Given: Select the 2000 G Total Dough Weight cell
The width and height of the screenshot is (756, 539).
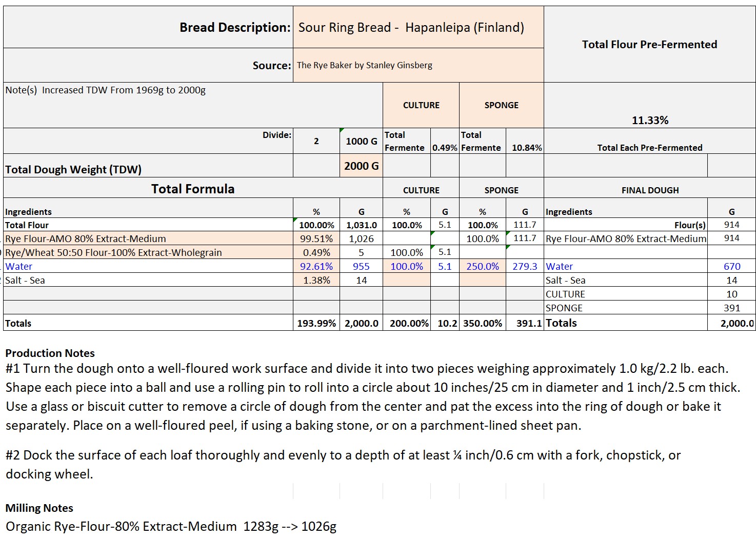Looking at the screenshot, I should click(361, 166).
